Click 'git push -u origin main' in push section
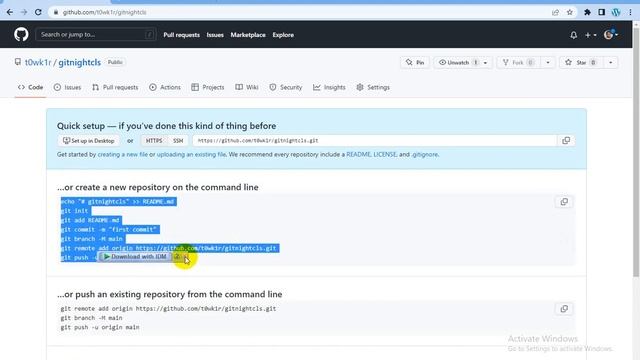Screen dimensions: 640x360 (100, 327)
